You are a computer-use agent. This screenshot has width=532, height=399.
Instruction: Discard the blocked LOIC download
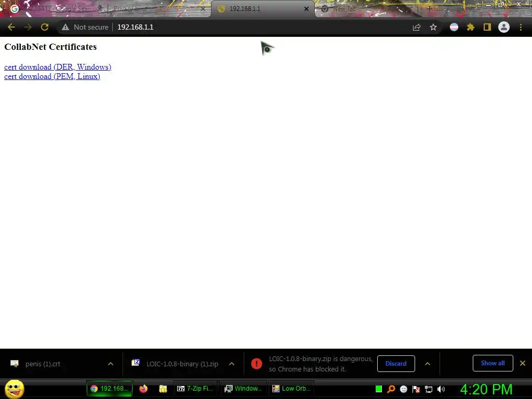click(x=396, y=364)
